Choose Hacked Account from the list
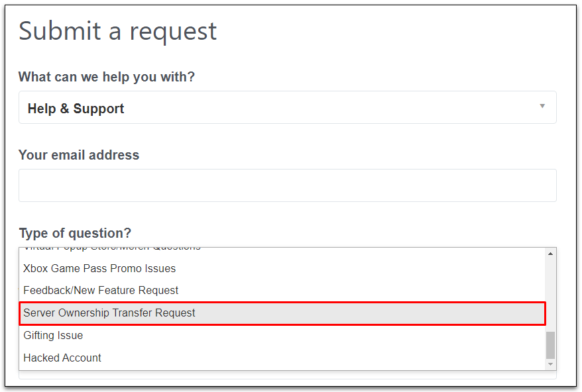 pos(62,358)
